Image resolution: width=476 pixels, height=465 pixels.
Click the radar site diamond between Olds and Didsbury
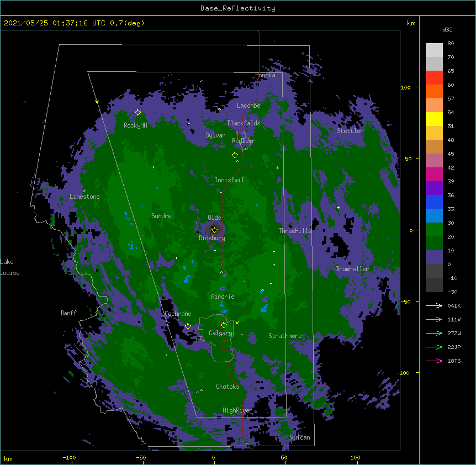(x=214, y=230)
